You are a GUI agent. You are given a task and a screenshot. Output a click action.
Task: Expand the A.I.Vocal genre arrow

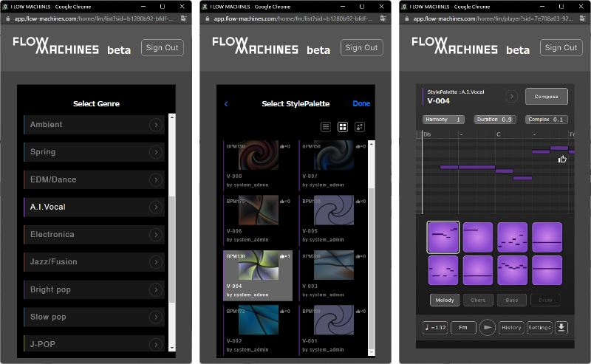[x=155, y=207]
